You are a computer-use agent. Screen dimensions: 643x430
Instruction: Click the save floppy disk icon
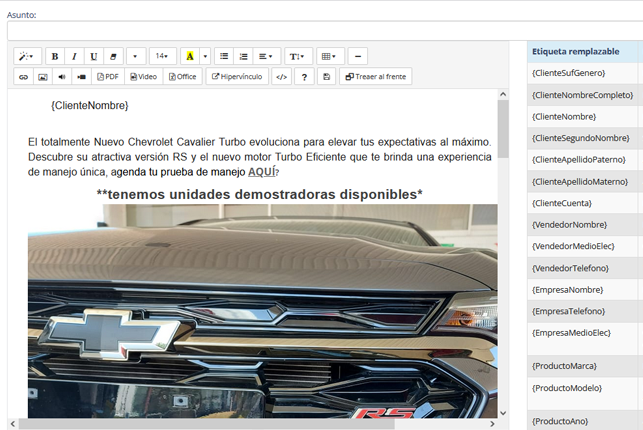[x=326, y=77]
